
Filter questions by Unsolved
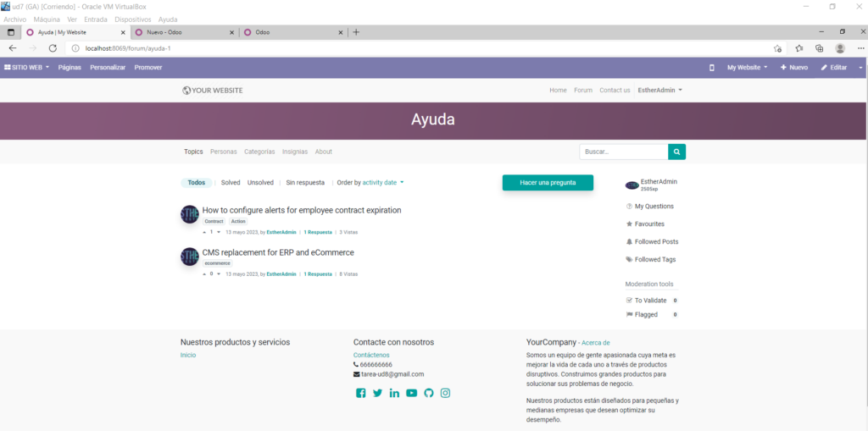260,182
